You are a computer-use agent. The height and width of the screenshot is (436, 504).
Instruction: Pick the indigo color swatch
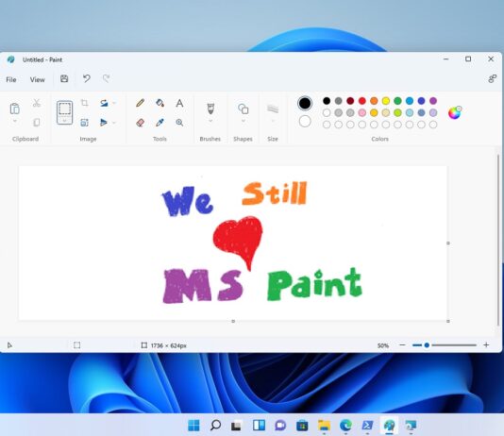coord(421,101)
